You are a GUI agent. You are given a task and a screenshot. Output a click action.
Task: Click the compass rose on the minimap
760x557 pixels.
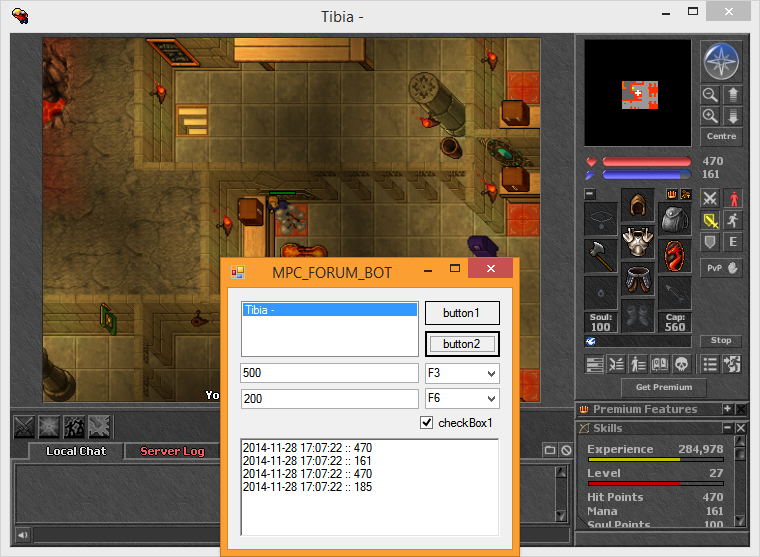pyautogui.click(x=721, y=61)
